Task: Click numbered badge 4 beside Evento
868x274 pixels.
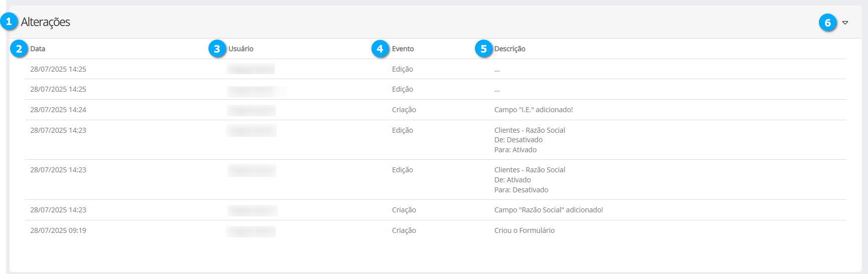Action: point(380,49)
